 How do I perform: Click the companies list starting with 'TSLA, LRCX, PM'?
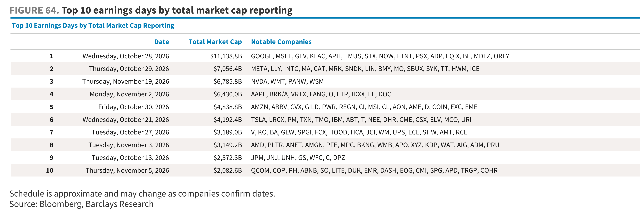coord(361,120)
